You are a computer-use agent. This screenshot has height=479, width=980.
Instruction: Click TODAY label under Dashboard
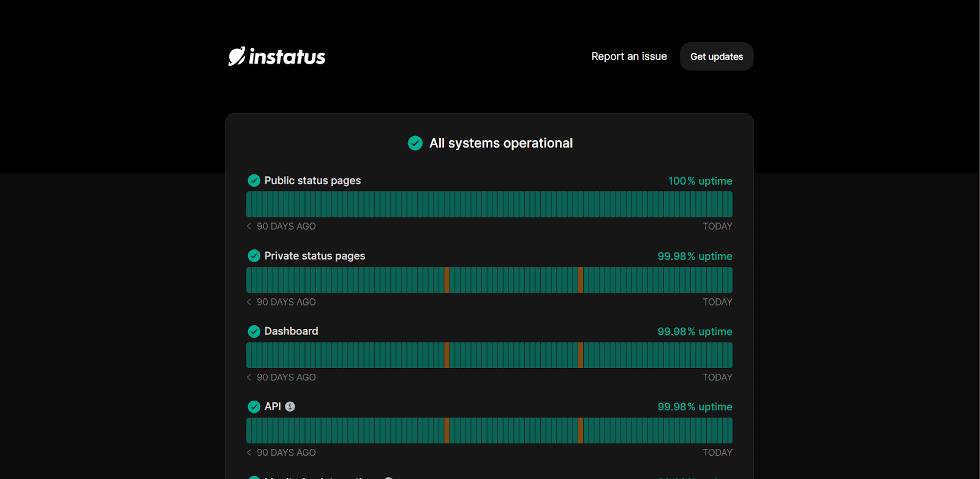(x=717, y=377)
